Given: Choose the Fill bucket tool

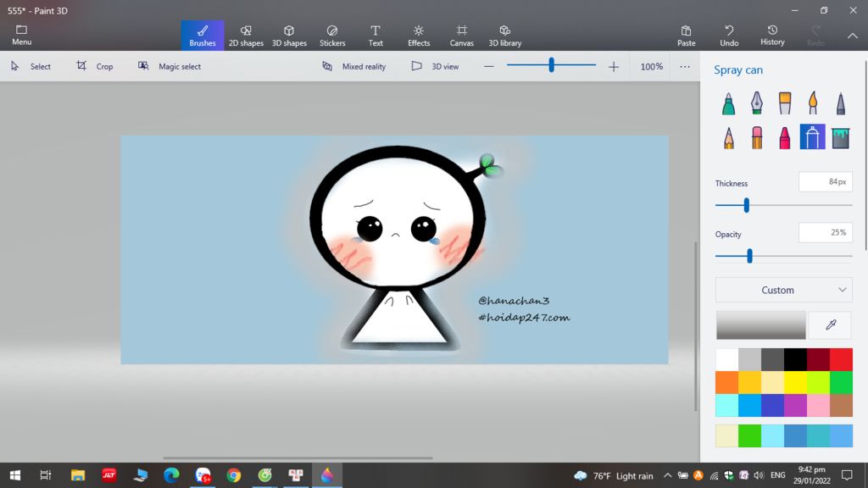Looking at the screenshot, I should (841, 137).
